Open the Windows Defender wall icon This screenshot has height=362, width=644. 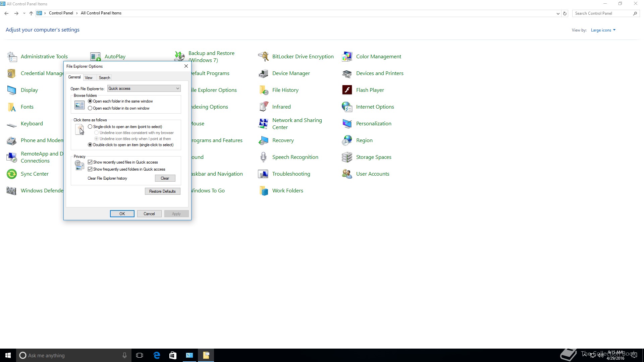12,191
